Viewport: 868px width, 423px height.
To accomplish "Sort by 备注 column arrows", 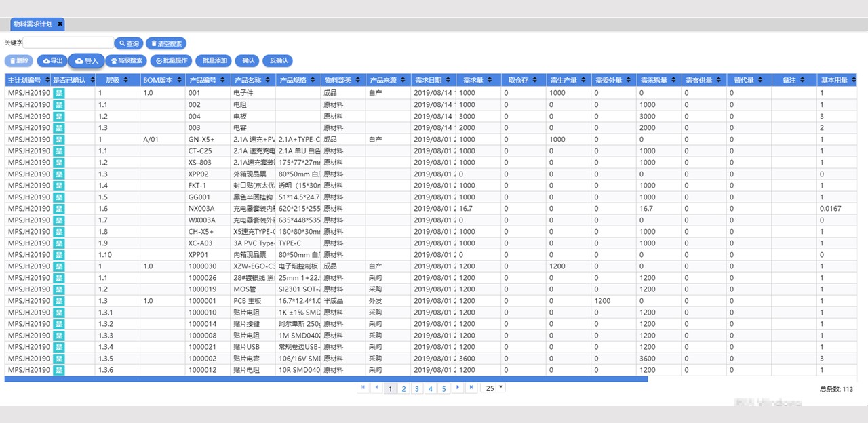I will 803,80.
